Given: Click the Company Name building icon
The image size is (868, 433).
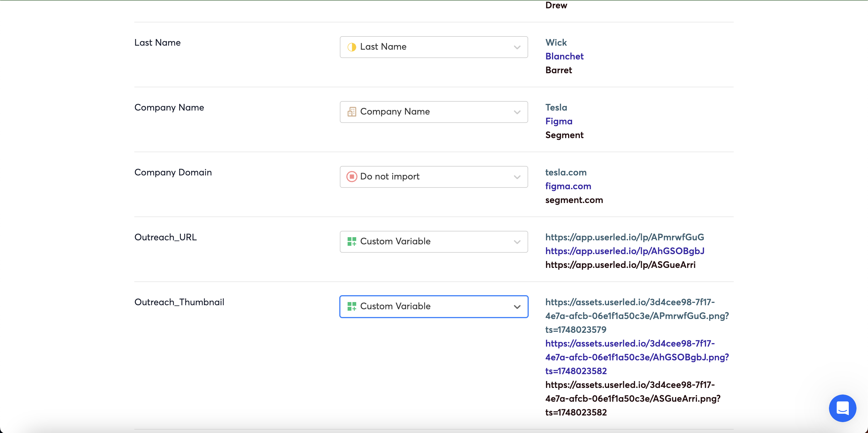Looking at the screenshot, I should click(x=351, y=112).
